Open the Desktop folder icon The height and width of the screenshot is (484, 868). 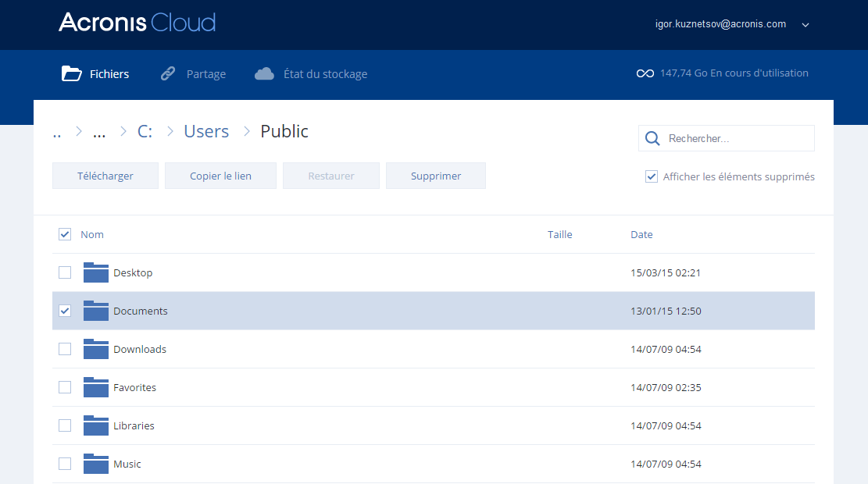click(96, 272)
